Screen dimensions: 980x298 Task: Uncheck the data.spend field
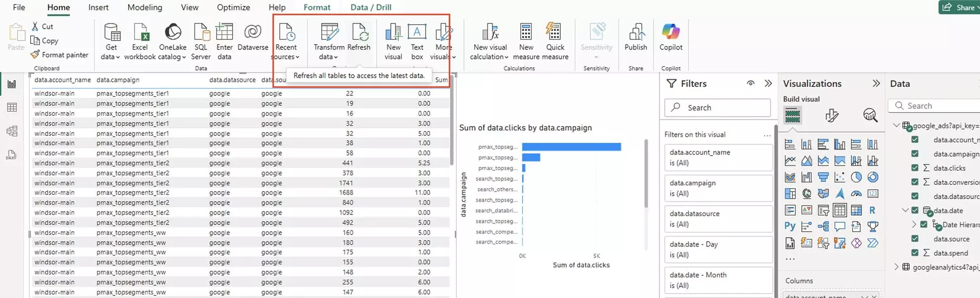915,253
